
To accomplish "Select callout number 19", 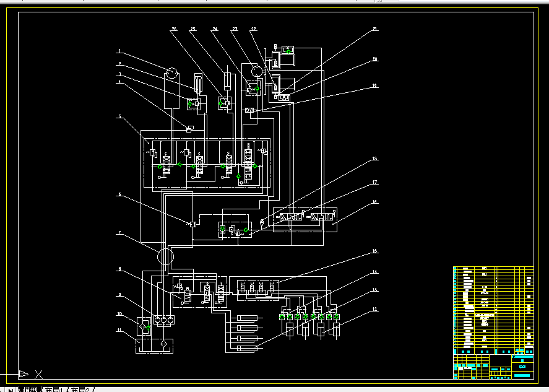I will 374,85.
